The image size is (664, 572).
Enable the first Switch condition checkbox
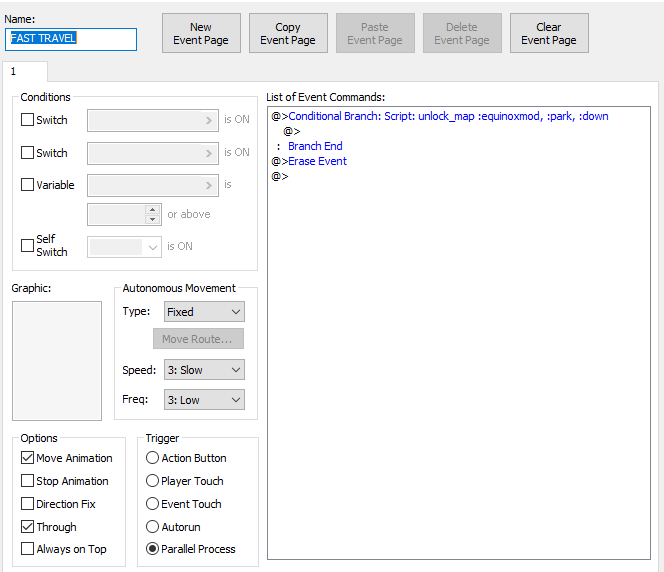[28, 121]
